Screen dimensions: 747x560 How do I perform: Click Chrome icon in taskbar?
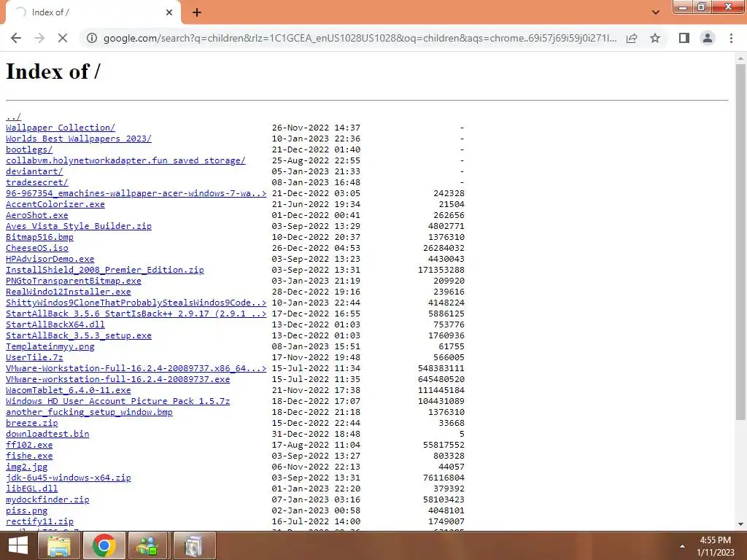104,545
